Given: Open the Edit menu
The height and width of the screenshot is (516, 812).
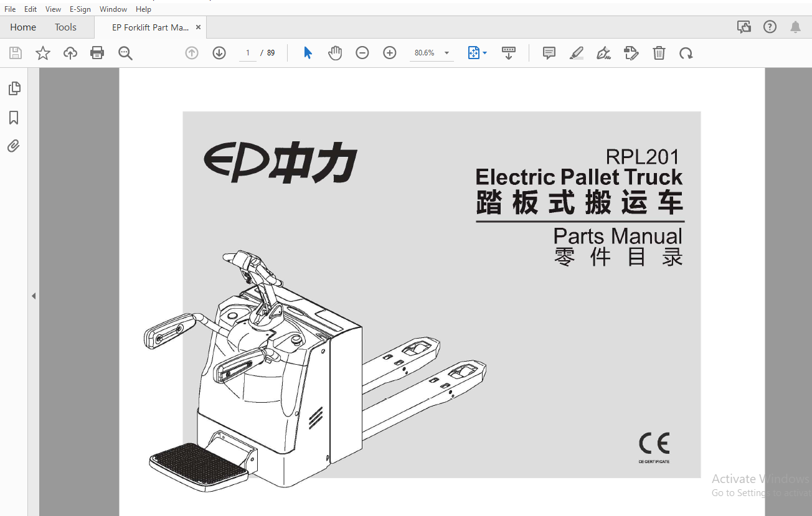Looking at the screenshot, I should tap(31, 9).
